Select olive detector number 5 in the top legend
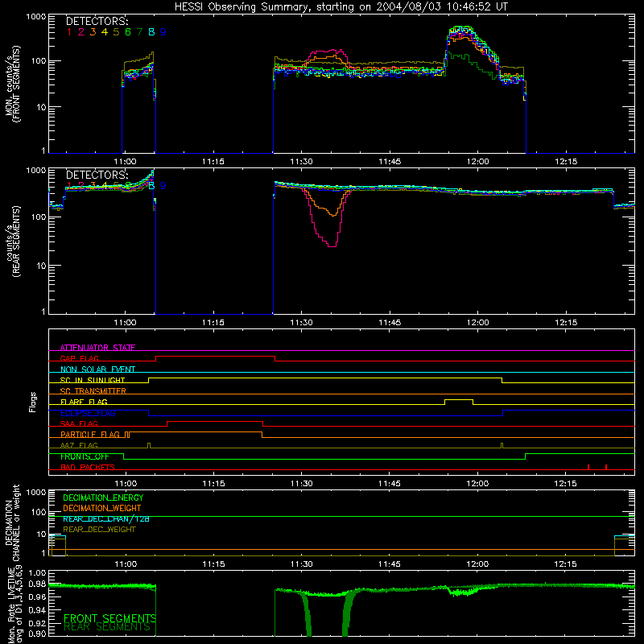Screen dimensions: 644x644 click(x=116, y=32)
